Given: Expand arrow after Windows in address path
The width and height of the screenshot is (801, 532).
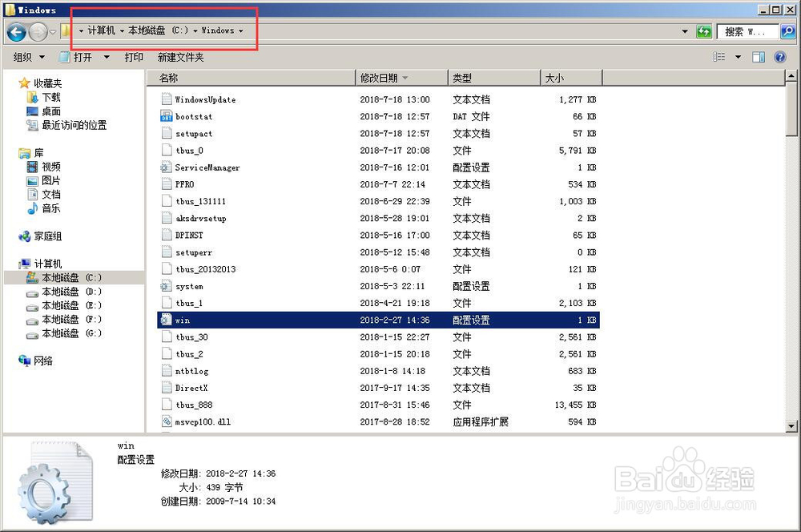Looking at the screenshot, I should (240, 31).
